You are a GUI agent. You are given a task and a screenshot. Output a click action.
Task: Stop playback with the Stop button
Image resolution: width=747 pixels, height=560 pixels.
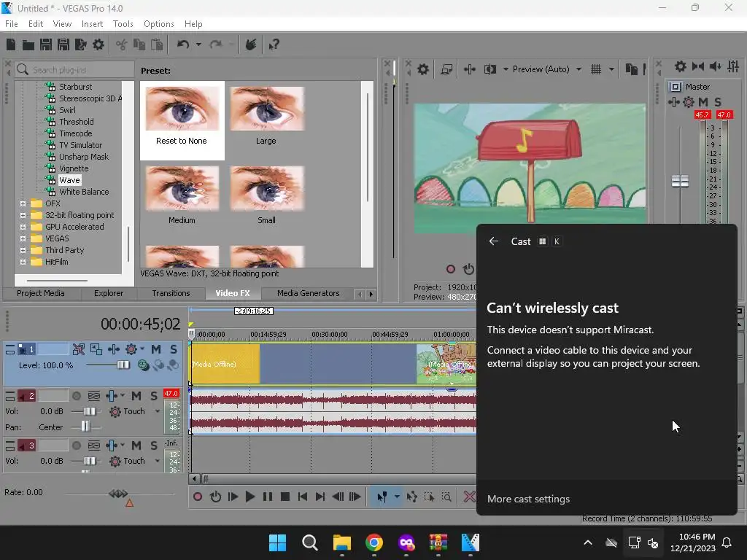(x=285, y=497)
